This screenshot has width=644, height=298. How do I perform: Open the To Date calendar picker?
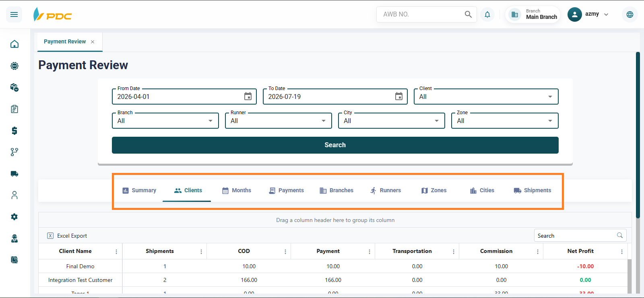click(399, 97)
